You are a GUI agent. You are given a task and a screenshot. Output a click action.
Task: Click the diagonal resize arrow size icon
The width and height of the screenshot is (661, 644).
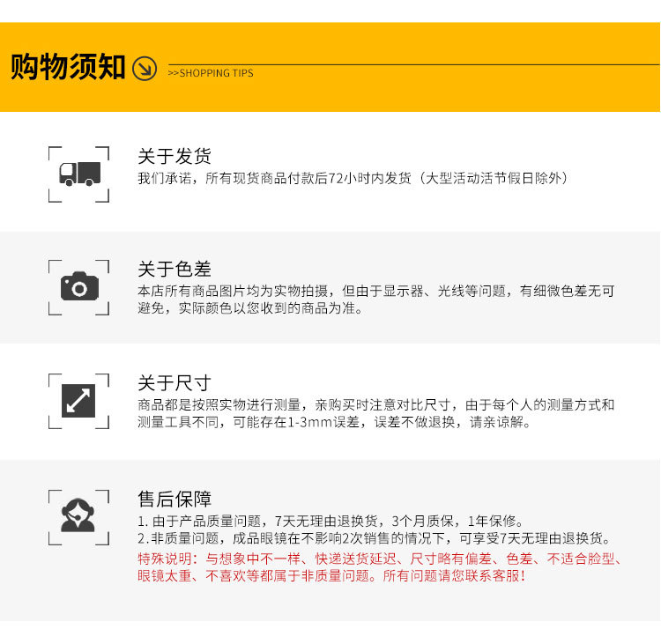point(78,401)
